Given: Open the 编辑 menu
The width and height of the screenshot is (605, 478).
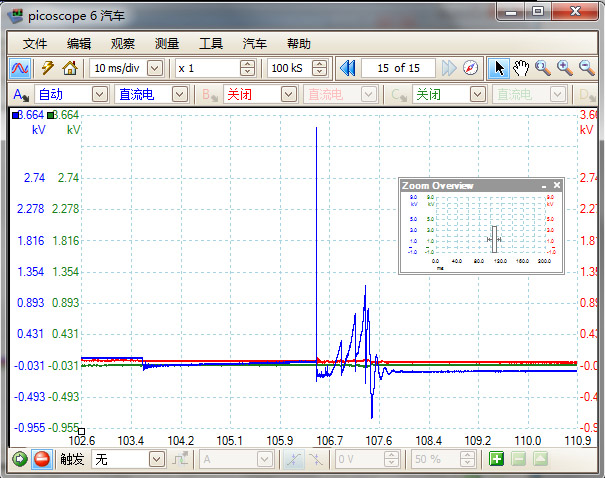Looking at the screenshot, I should [x=79, y=44].
